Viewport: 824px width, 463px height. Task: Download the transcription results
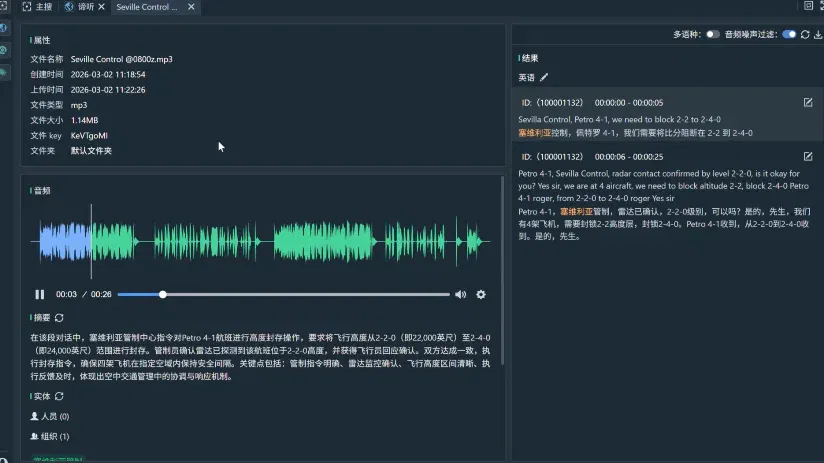(818, 35)
